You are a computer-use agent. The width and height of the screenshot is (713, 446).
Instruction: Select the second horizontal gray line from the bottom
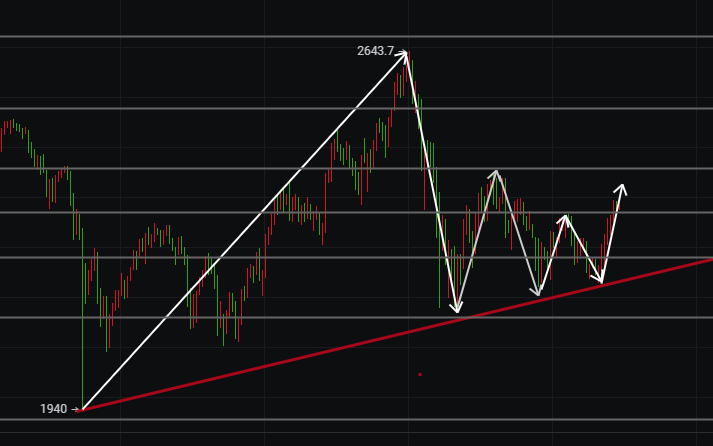200,317
